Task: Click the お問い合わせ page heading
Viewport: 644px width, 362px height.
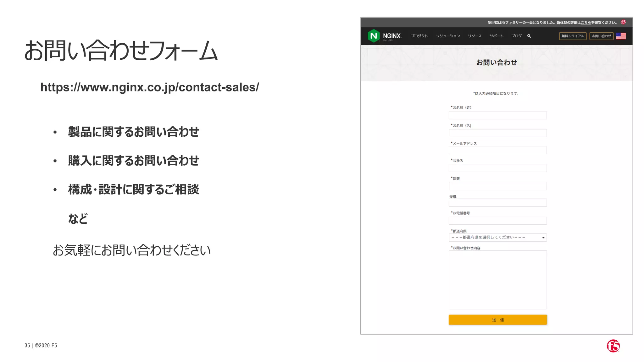Action: (497, 63)
